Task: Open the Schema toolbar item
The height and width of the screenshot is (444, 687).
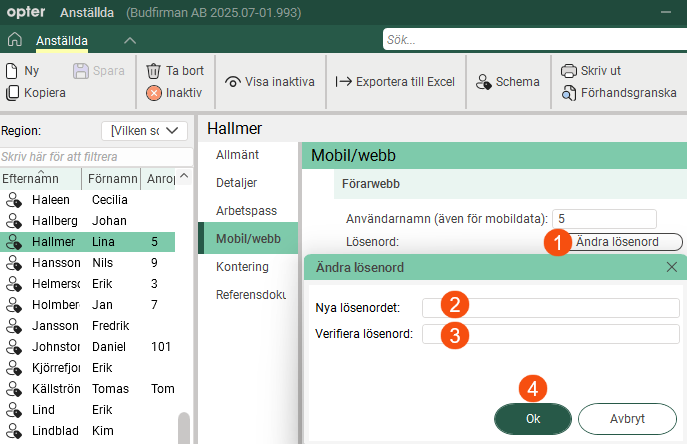Action: point(508,82)
